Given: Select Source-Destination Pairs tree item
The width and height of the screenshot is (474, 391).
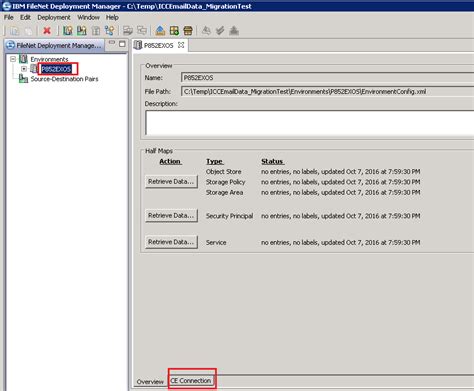Looking at the screenshot, I should (64, 79).
